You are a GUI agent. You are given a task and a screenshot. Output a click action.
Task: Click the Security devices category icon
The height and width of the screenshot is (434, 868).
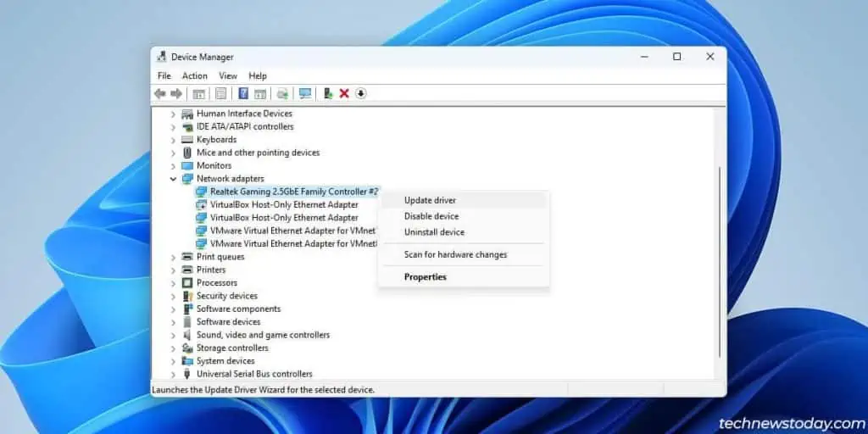point(187,296)
